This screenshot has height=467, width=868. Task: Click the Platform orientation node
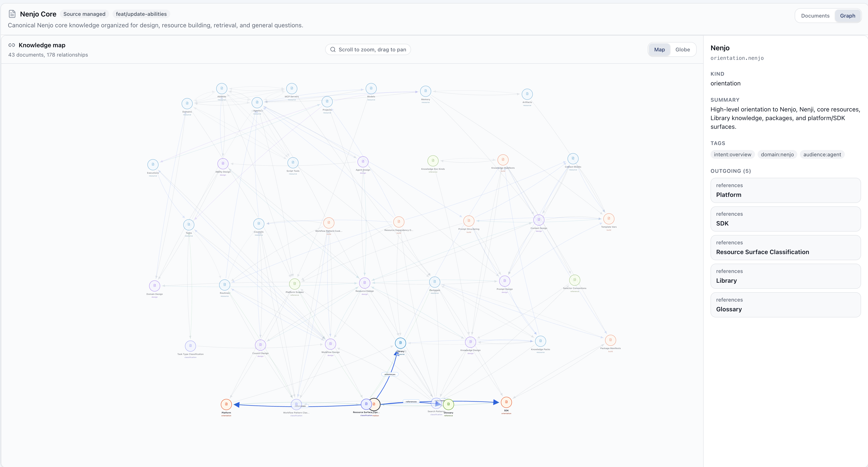(x=226, y=404)
